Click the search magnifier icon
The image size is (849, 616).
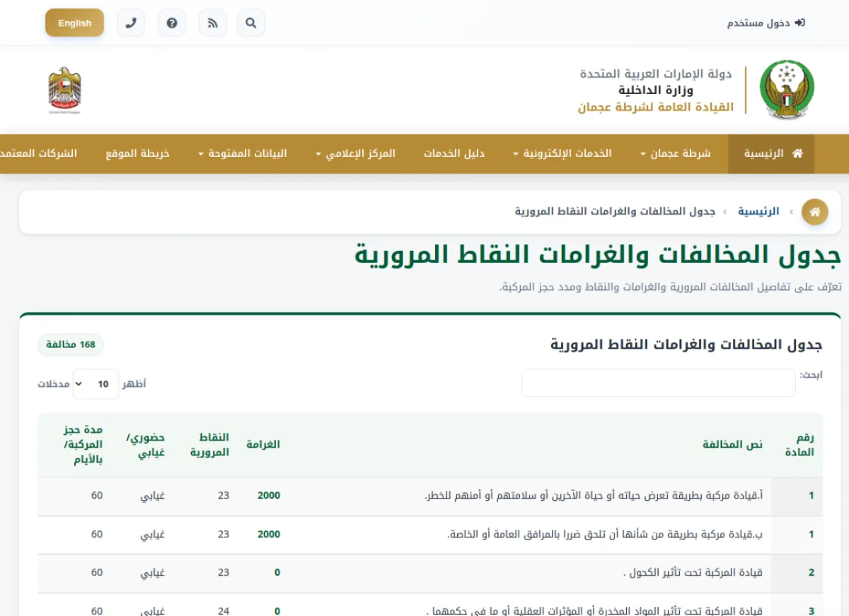click(x=251, y=23)
